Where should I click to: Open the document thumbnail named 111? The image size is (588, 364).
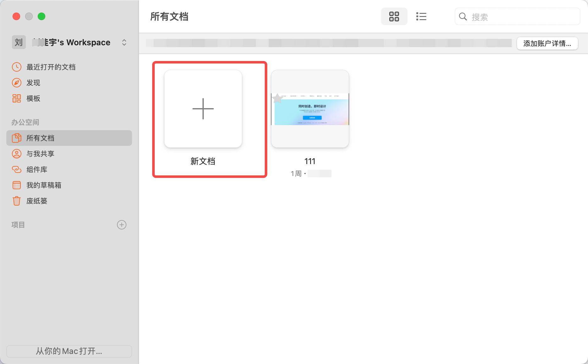(310, 109)
